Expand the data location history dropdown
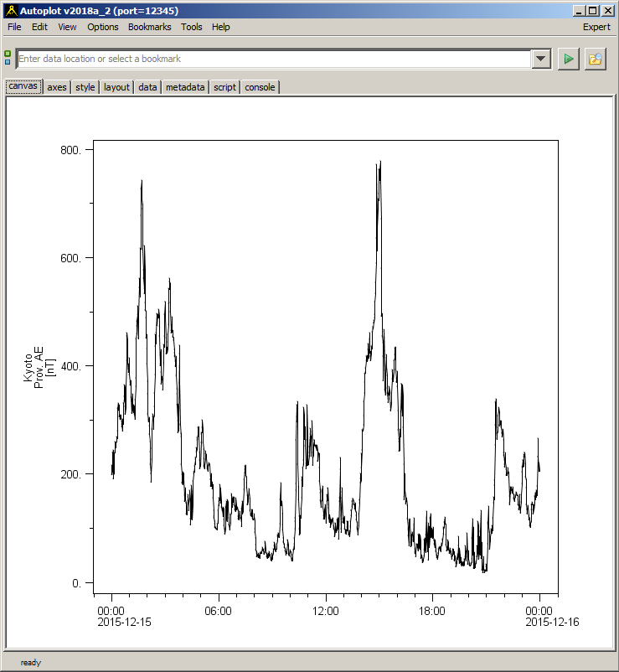This screenshot has width=619, height=672. coord(541,59)
